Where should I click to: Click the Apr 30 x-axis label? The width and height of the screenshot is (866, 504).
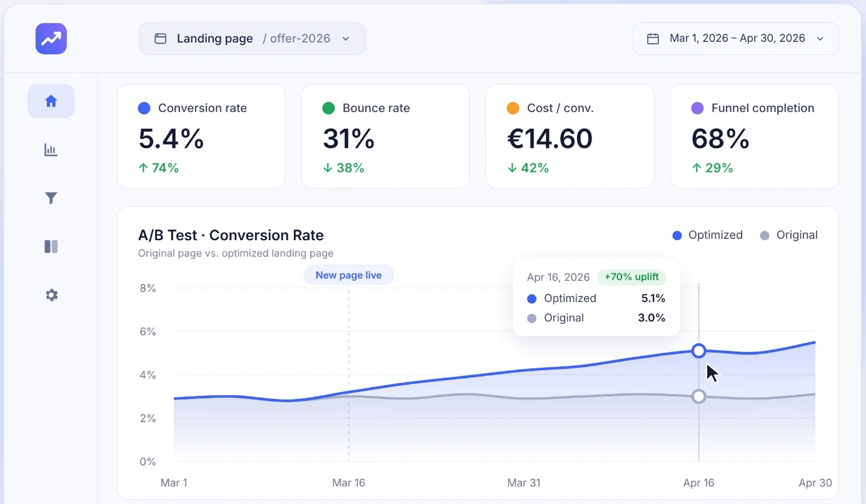(815, 483)
